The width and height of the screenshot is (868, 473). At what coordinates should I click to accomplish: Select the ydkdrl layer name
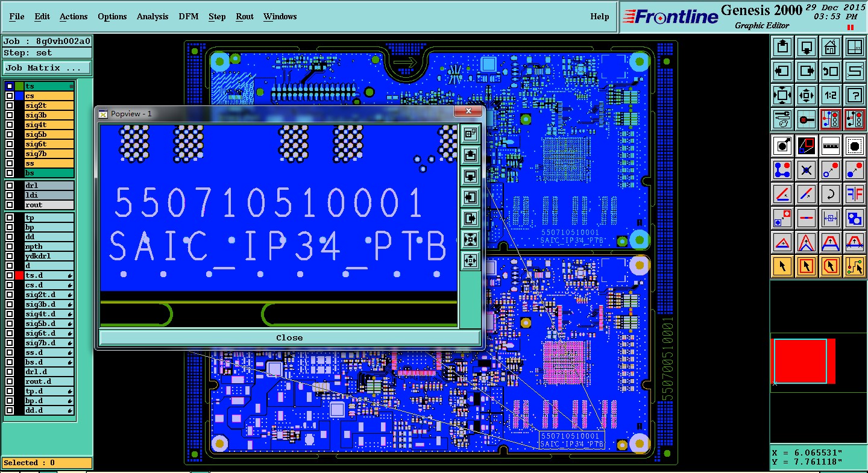tap(49, 256)
